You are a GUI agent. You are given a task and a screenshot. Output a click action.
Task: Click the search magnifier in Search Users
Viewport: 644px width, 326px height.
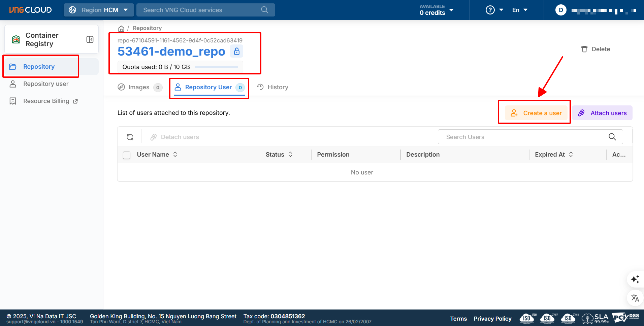pyautogui.click(x=612, y=137)
